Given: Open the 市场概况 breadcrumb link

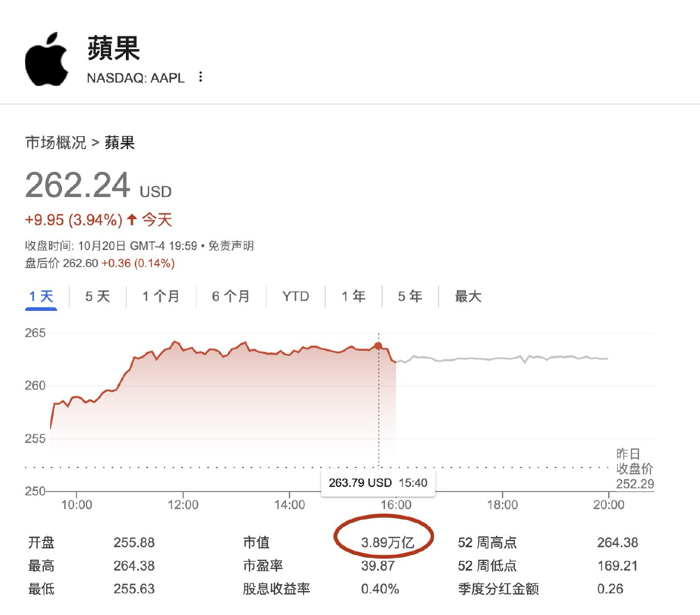Looking at the screenshot, I should (x=56, y=142).
